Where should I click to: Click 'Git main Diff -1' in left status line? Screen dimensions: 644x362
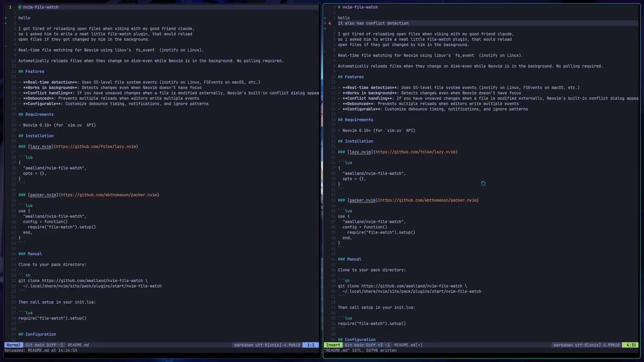tap(44, 345)
